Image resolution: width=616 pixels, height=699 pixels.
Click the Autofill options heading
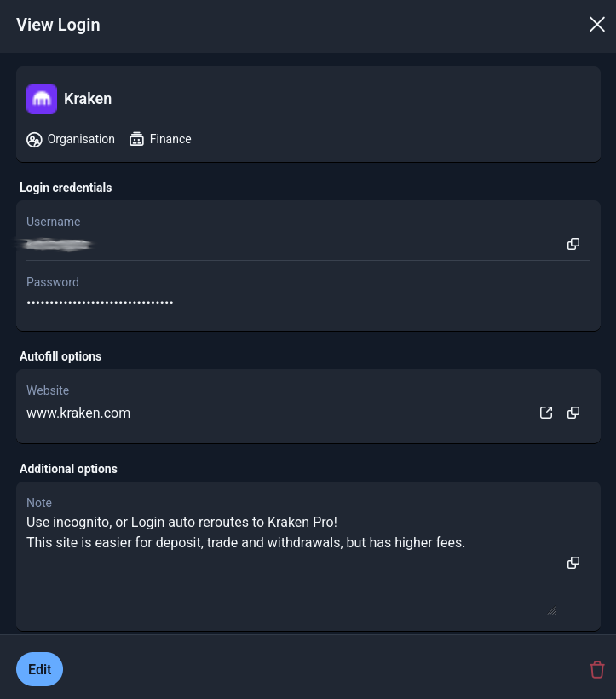pyautogui.click(x=60, y=356)
